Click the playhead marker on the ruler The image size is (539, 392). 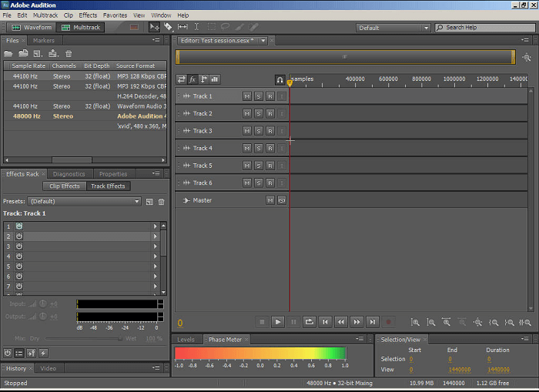tap(290, 83)
